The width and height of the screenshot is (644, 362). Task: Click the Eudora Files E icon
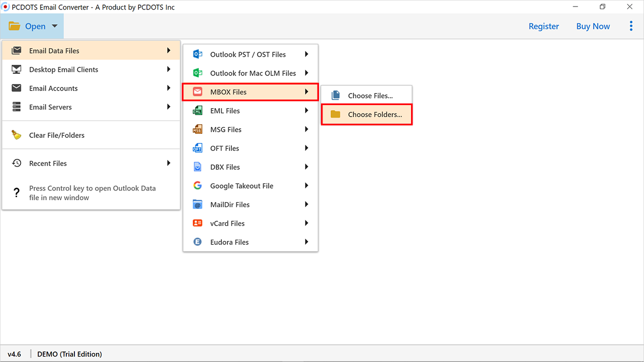point(198,242)
